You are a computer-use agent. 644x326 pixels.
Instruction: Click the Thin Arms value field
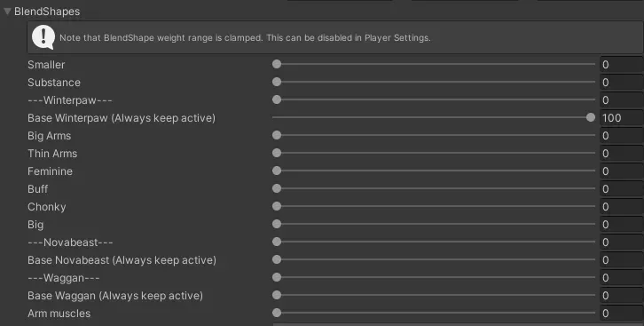click(x=622, y=154)
